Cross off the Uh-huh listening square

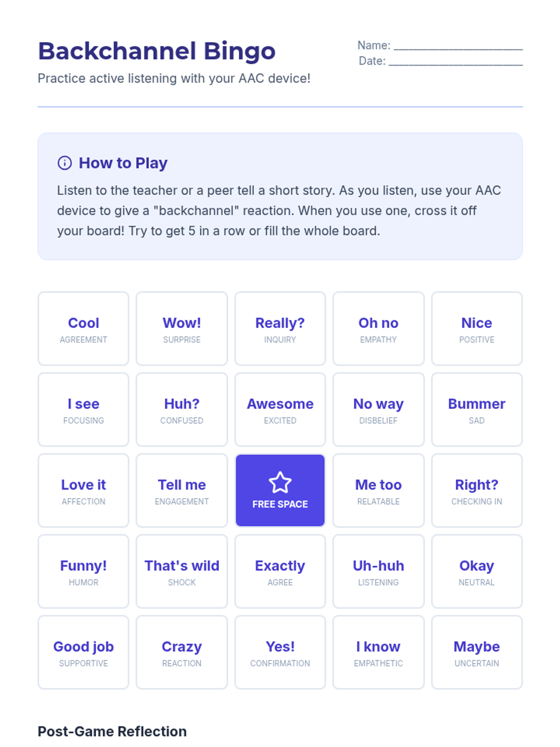pos(378,571)
